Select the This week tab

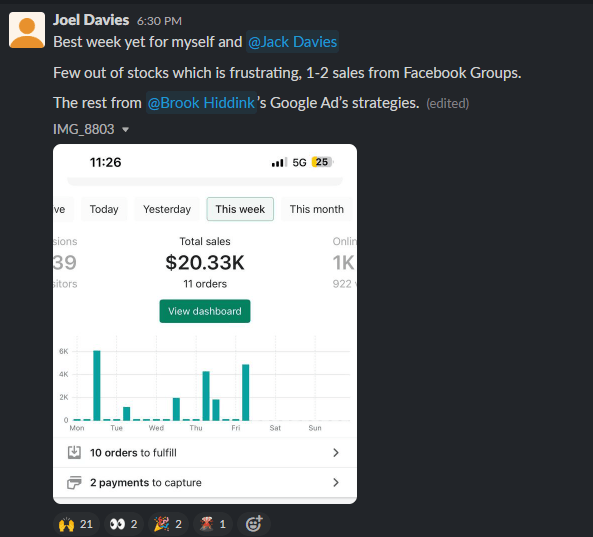pos(240,209)
